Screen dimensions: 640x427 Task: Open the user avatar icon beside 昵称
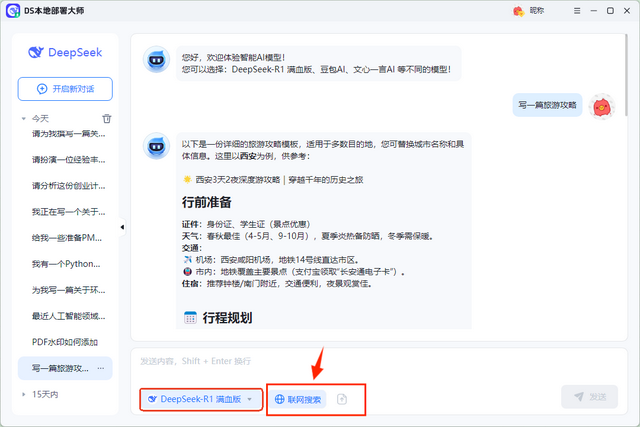(518, 11)
